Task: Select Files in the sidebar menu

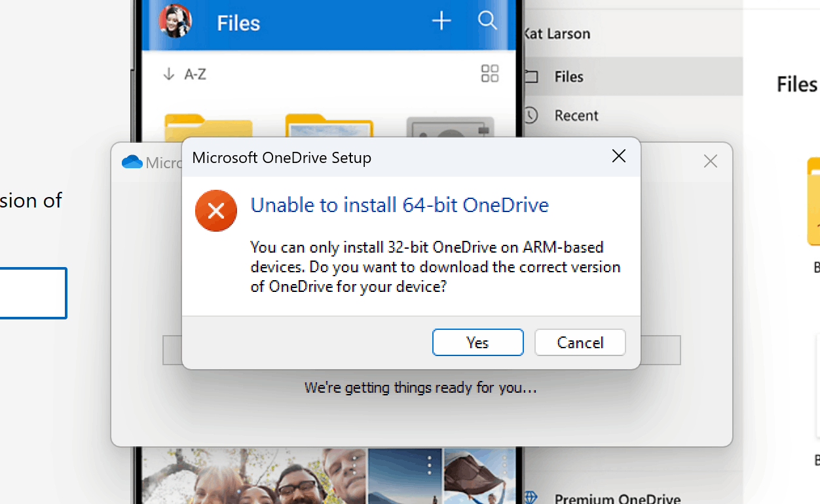Action: (568, 77)
